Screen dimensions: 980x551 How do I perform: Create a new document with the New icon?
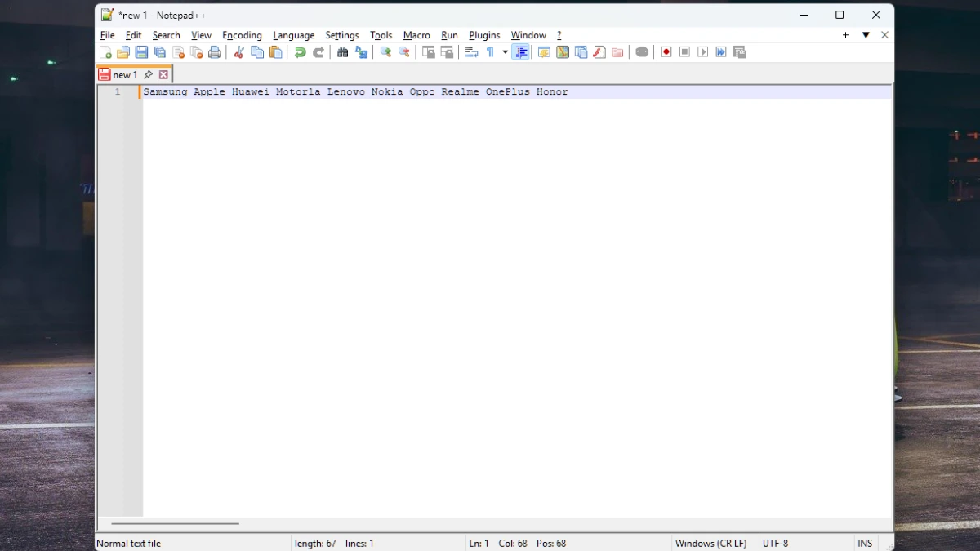pyautogui.click(x=105, y=52)
